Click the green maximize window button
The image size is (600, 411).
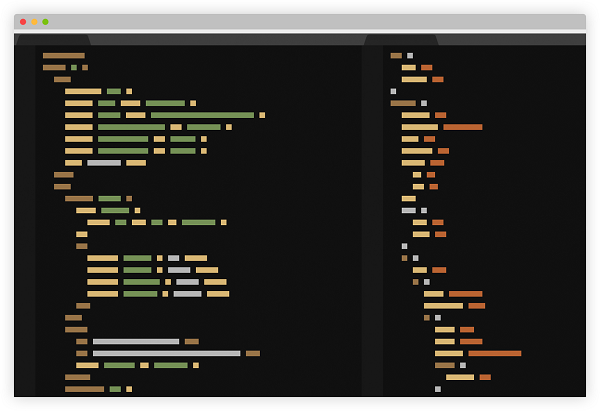tap(45, 21)
